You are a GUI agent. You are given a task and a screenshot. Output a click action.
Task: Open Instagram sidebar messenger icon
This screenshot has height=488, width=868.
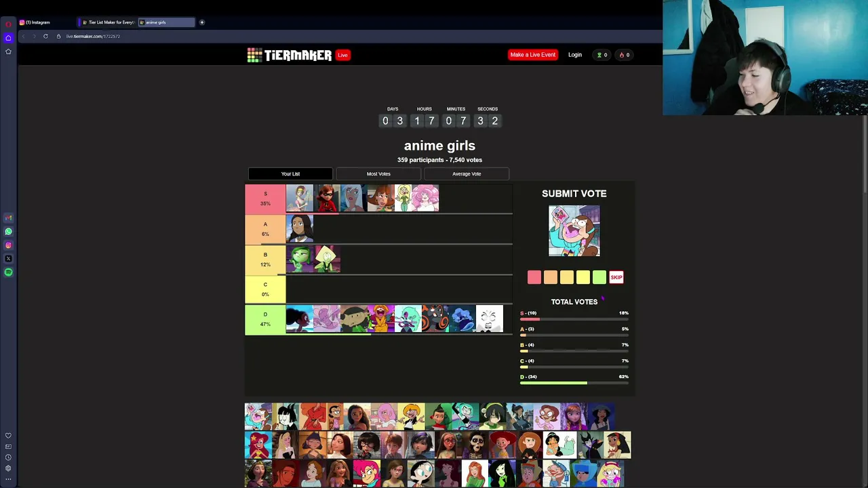click(x=8, y=245)
